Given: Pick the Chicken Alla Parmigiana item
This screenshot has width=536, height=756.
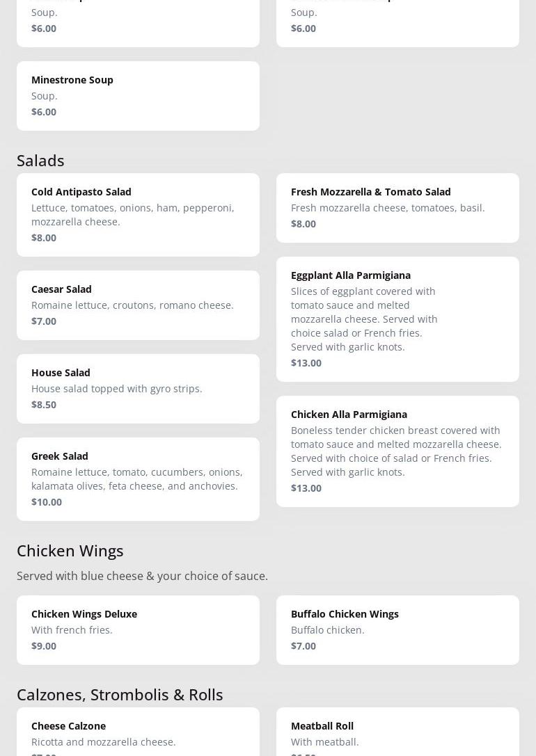Looking at the screenshot, I should 397,451.
